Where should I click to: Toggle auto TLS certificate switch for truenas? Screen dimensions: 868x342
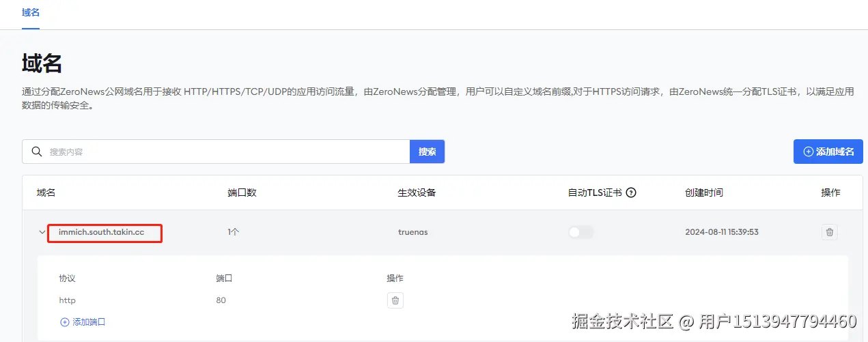point(580,232)
